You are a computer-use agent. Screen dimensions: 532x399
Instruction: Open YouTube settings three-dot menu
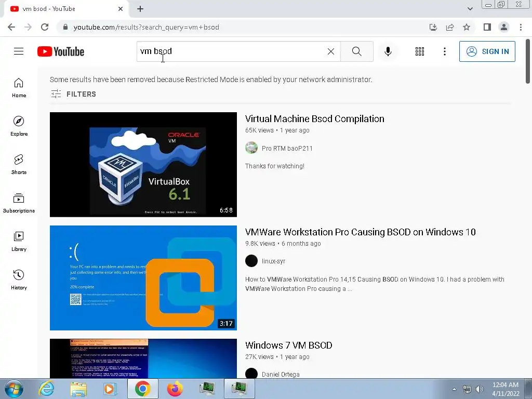(x=445, y=51)
